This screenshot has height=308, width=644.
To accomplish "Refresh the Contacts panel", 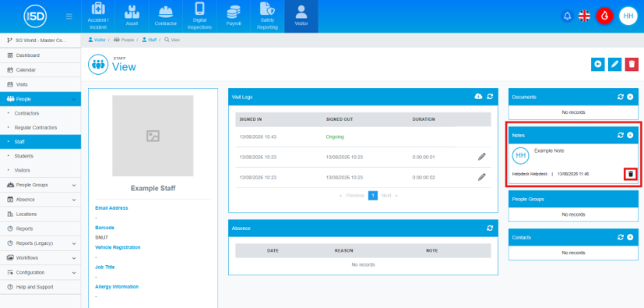I will (621, 237).
